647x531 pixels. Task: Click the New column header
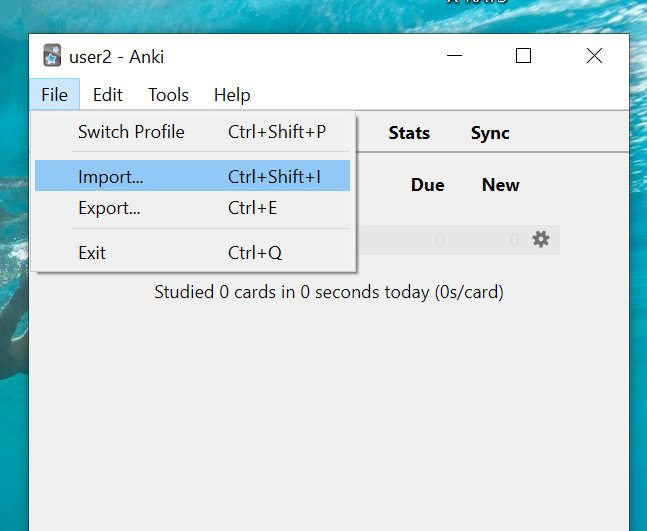pos(500,185)
